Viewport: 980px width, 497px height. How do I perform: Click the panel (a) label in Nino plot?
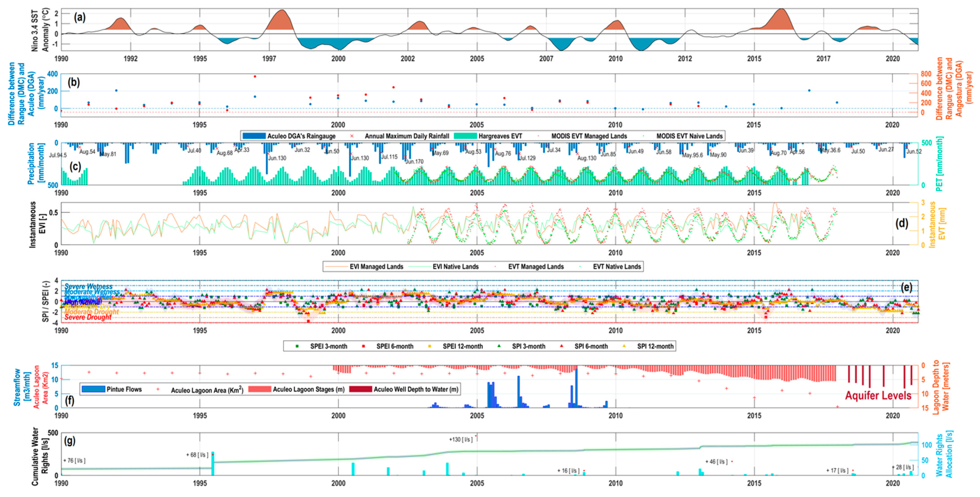coord(80,17)
